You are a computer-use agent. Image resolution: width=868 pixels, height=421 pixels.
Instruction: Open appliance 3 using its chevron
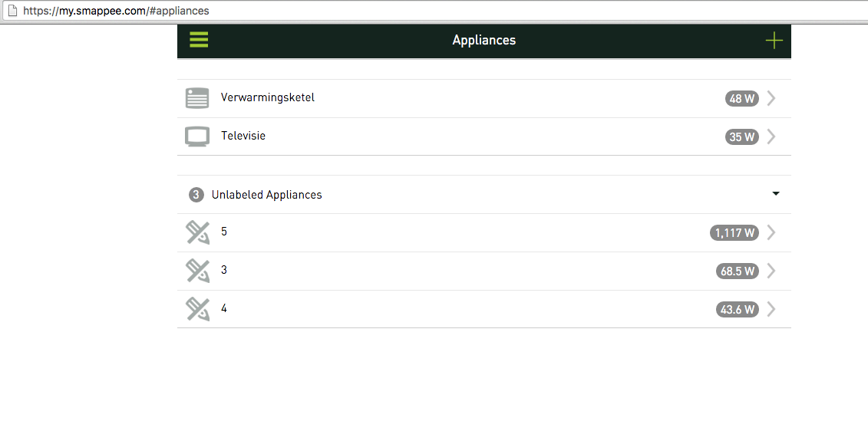pos(771,271)
